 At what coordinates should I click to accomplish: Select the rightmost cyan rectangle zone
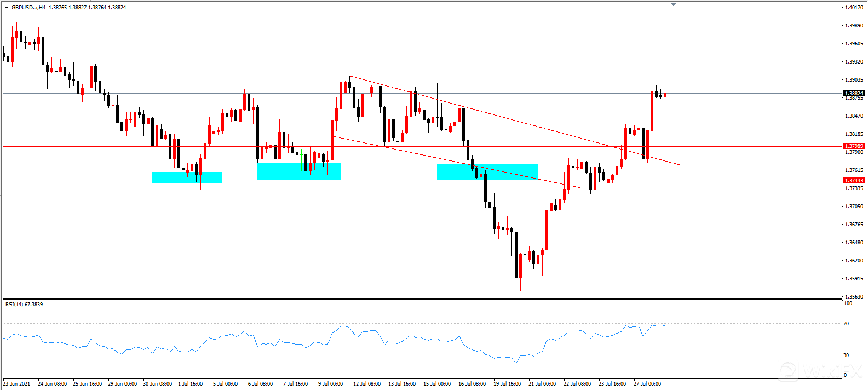(x=487, y=171)
